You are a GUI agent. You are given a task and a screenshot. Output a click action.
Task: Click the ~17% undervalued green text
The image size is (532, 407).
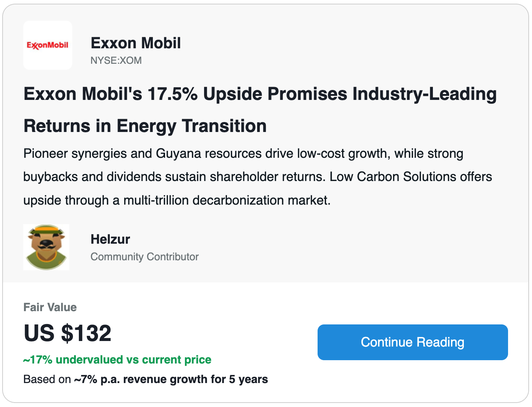click(117, 360)
